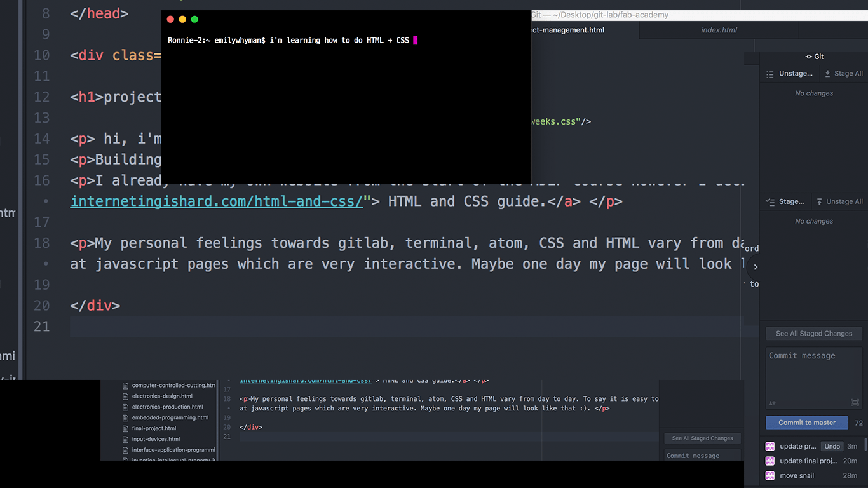Expand the commit message editor icon
The width and height of the screenshot is (868, 488).
coord(855,402)
